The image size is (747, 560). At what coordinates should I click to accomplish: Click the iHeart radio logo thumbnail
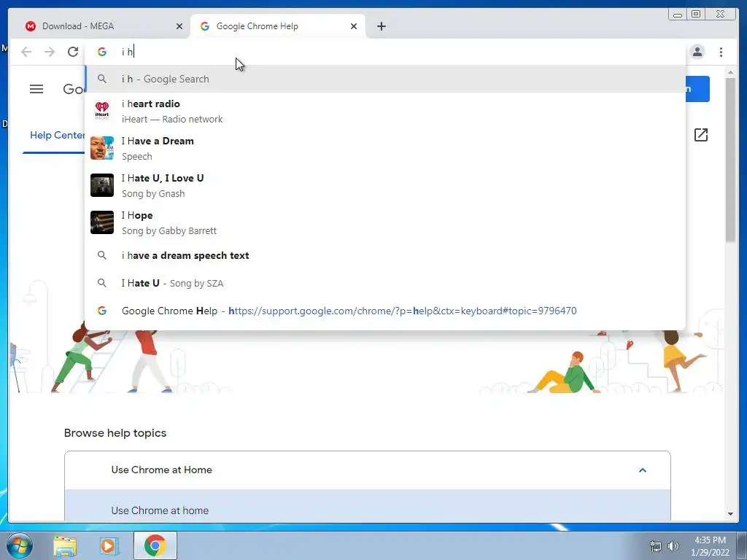tap(102, 111)
